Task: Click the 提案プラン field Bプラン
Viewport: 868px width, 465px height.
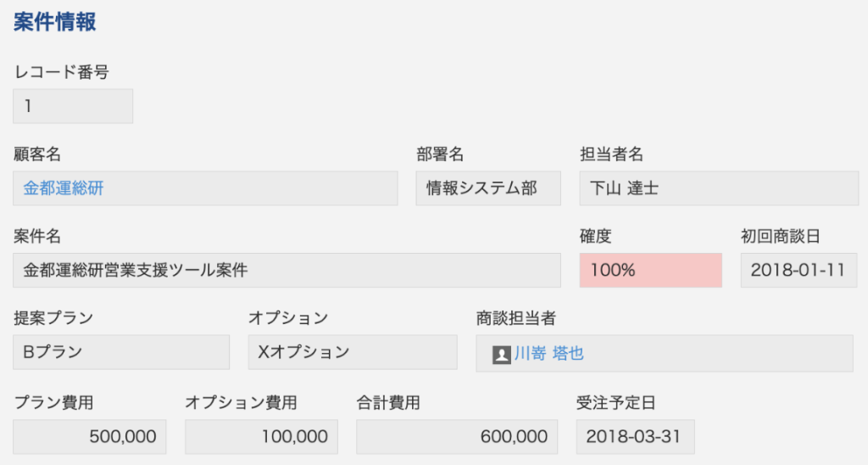Action: pos(121,352)
